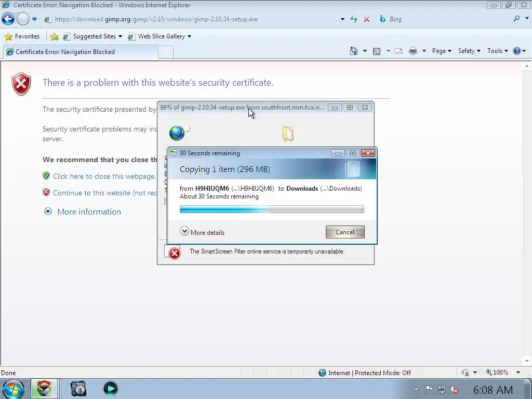532x399 pixels.
Task: Open the second pinned taskbar icon
Action: click(78, 389)
